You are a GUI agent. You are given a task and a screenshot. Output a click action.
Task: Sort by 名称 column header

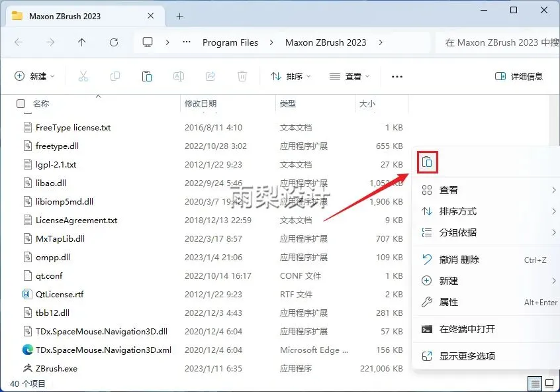coord(41,103)
